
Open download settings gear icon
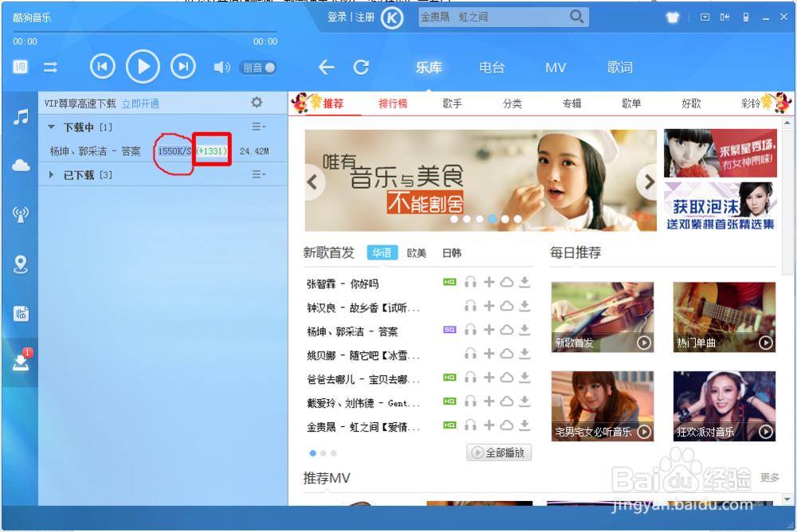click(x=257, y=103)
